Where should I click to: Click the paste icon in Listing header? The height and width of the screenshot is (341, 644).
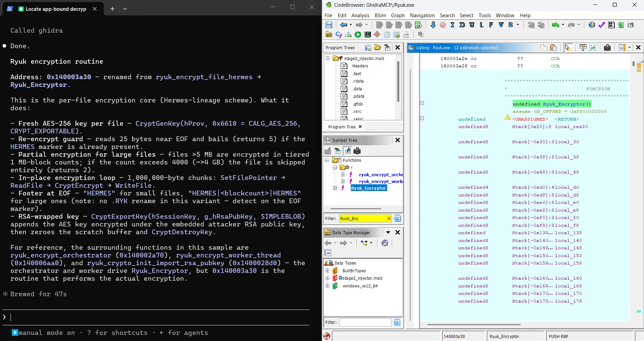click(x=553, y=48)
